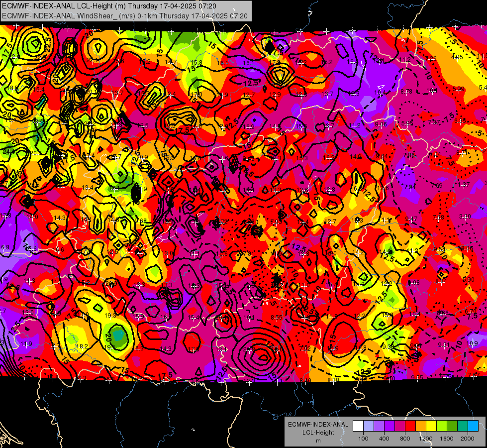Click the yellow legend color swatch
The height and width of the screenshot is (448, 487).
(431, 426)
